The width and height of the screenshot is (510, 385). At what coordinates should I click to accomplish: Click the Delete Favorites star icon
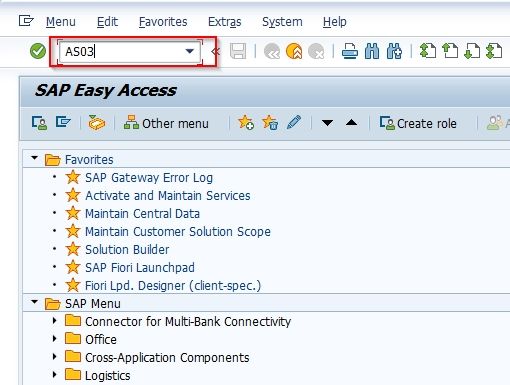click(x=270, y=123)
